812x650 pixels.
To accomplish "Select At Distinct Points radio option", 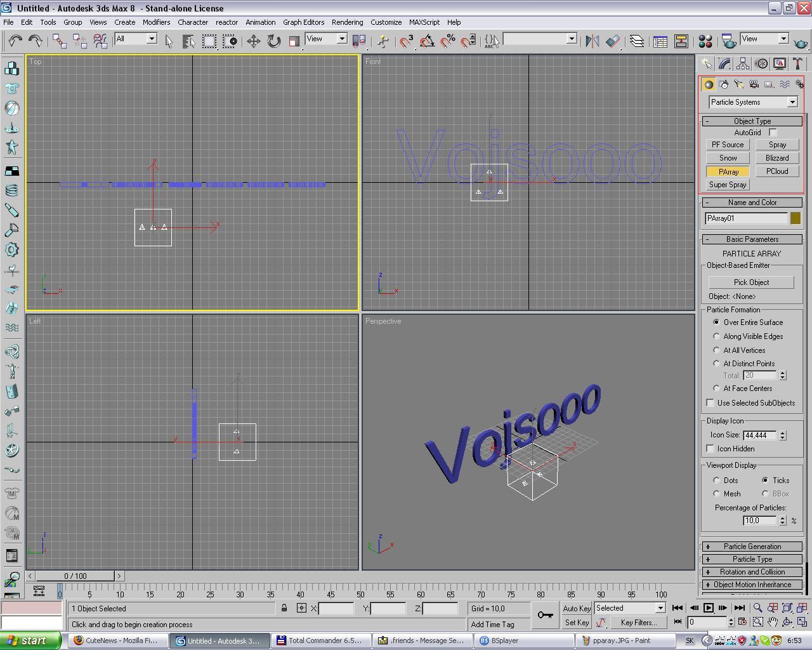I will [717, 364].
